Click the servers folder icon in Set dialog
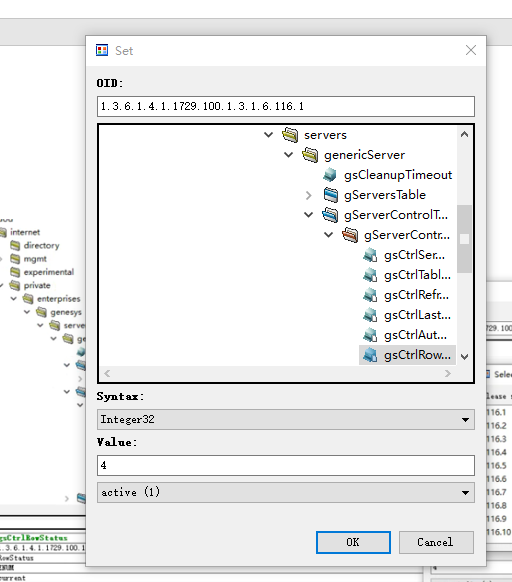512x582 pixels. click(x=290, y=135)
